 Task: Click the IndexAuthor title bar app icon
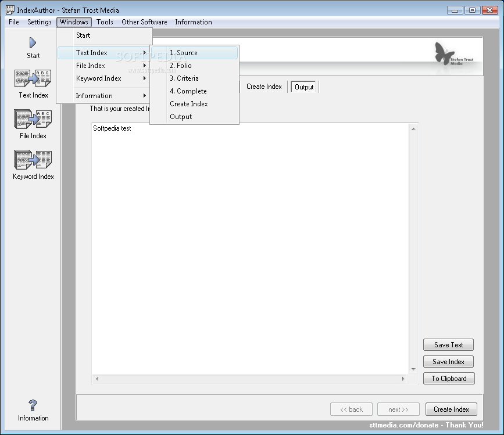[x=10, y=10]
